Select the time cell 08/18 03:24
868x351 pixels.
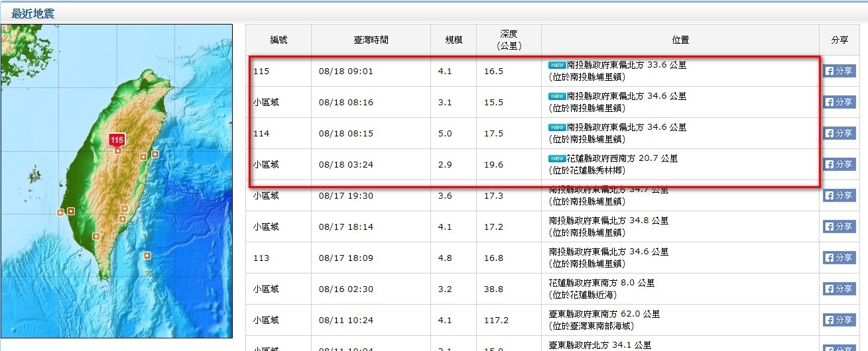[345, 164]
